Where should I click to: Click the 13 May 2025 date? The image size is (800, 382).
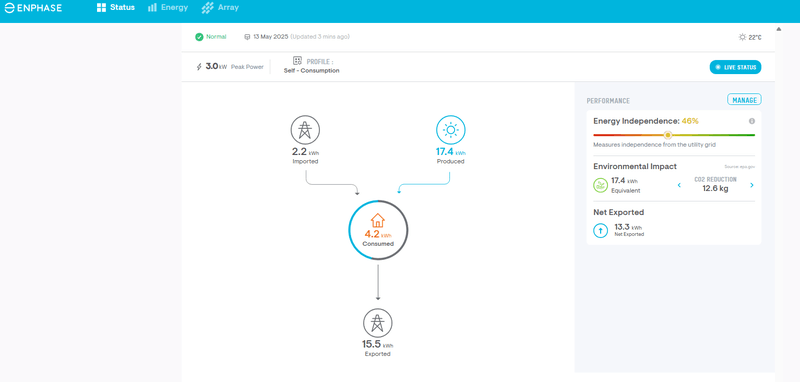click(x=270, y=37)
